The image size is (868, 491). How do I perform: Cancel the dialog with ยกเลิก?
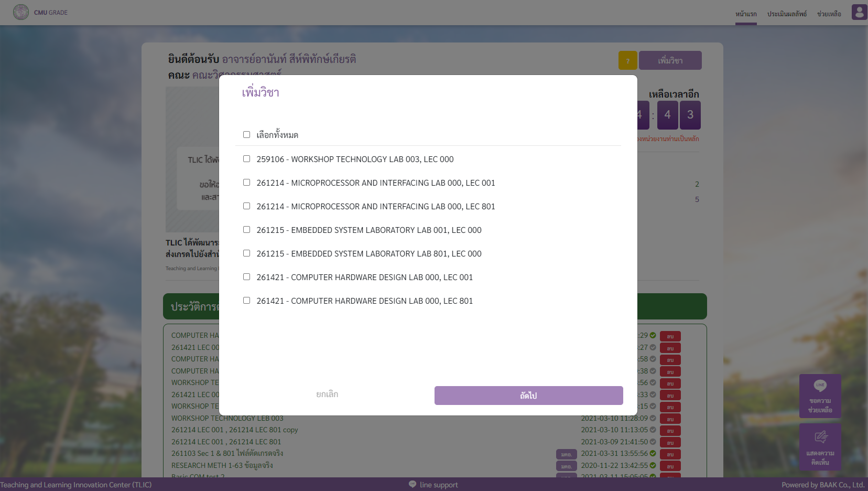pyautogui.click(x=327, y=394)
